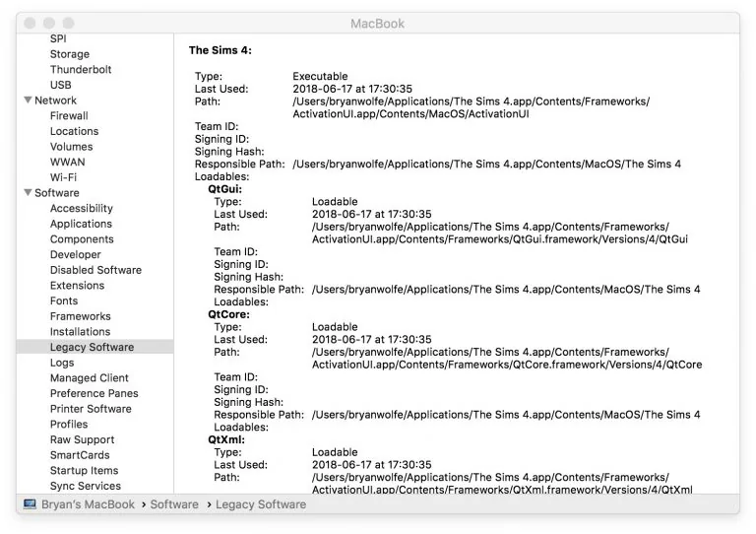
Task: Open the Wi-Fi sidebar entry
Action: pos(63,177)
